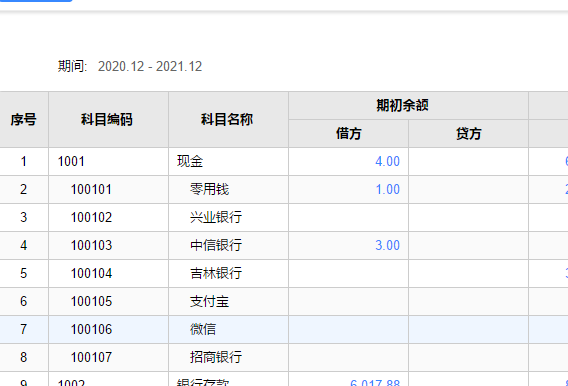Click the period value 2020.12 - 2021.12

click(x=150, y=66)
